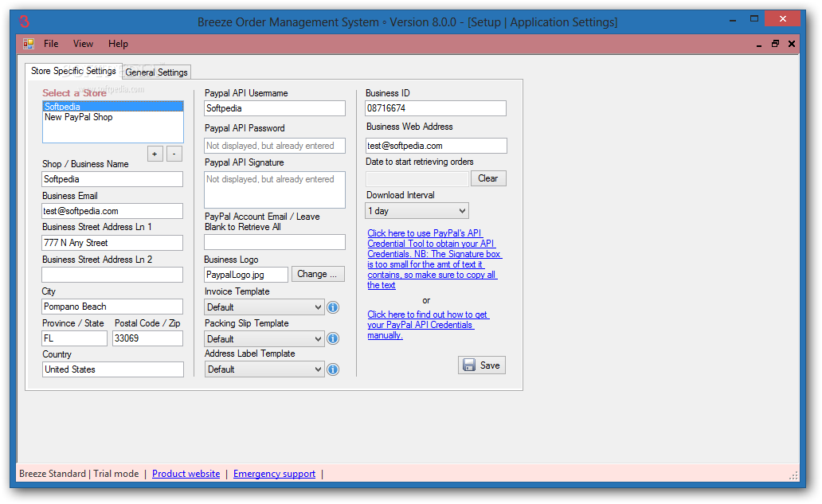Click the Country field

[x=113, y=369]
